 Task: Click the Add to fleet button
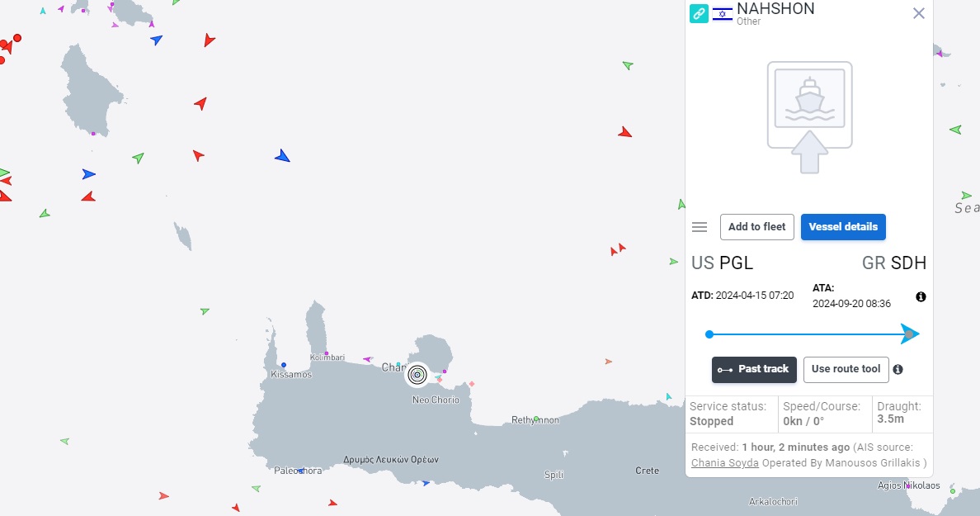pos(757,227)
